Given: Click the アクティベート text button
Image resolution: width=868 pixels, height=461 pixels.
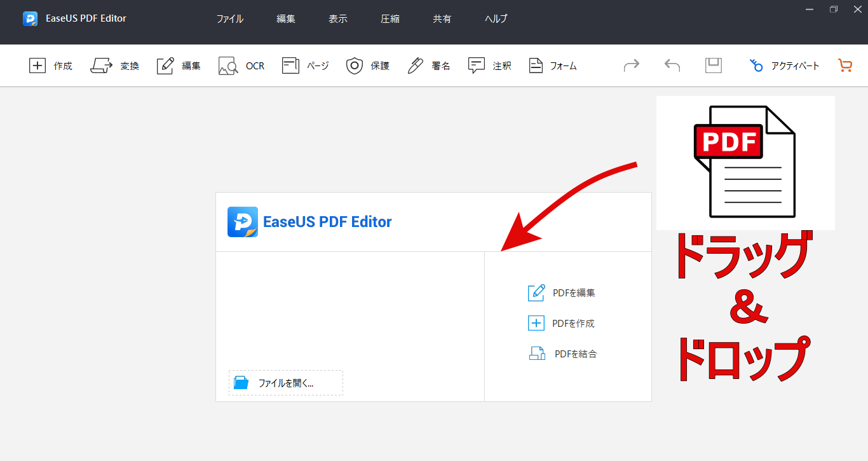Looking at the screenshot, I should (796, 65).
